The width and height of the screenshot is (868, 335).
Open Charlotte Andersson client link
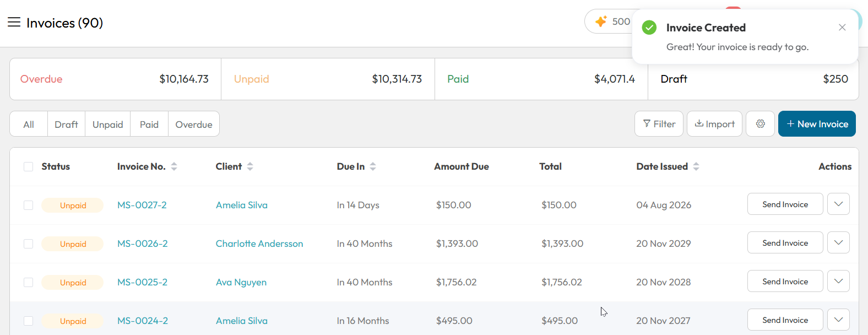coord(259,244)
